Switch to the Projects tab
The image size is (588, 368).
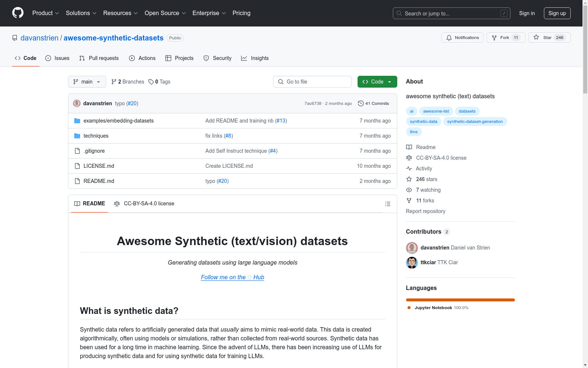(179, 58)
